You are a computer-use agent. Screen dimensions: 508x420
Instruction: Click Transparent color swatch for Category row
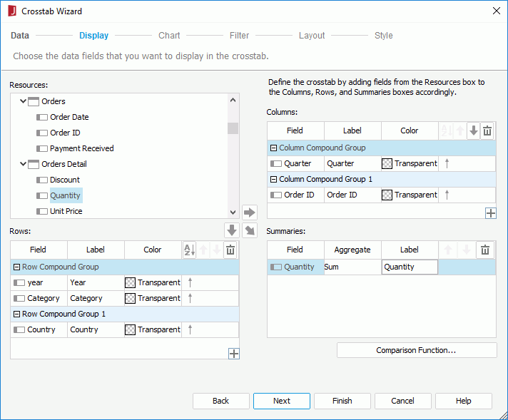click(x=130, y=298)
